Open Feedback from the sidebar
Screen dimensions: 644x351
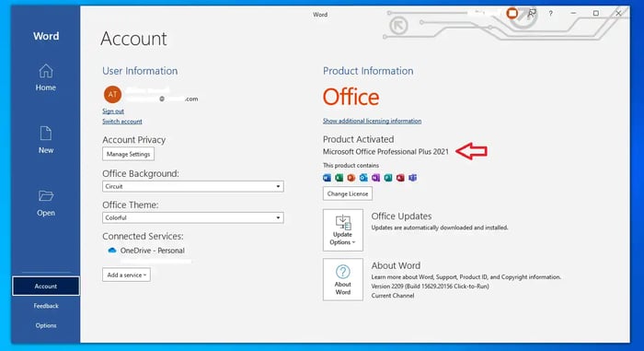(46, 306)
